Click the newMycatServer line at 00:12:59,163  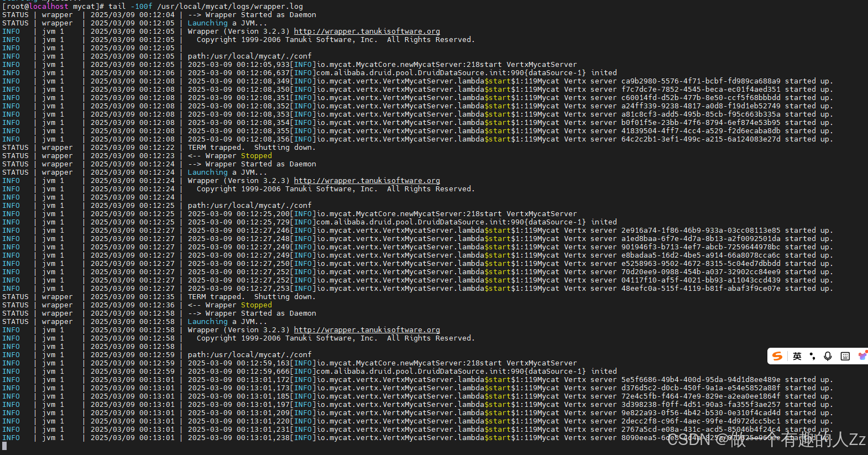pyautogui.click(x=382, y=363)
